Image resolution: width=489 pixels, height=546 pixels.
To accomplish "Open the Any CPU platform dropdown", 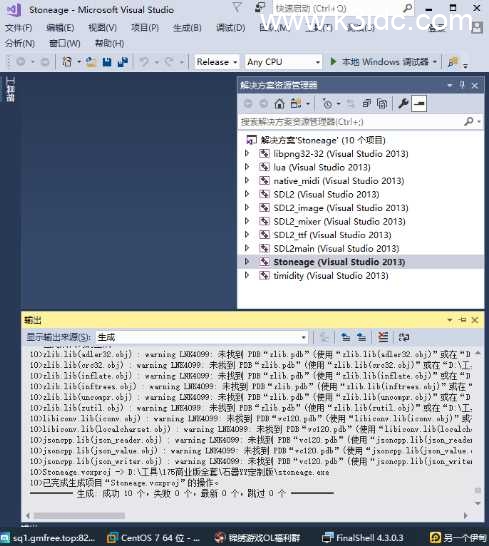I will [283, 62].
